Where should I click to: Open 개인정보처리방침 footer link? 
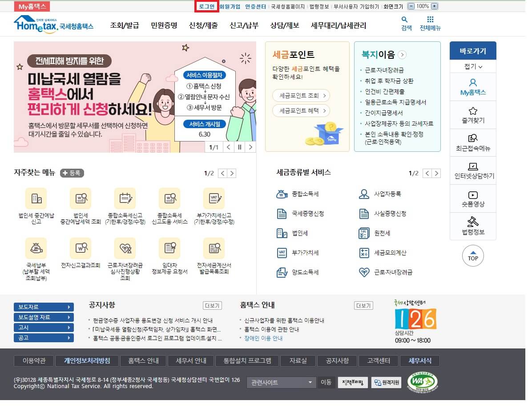87,361
